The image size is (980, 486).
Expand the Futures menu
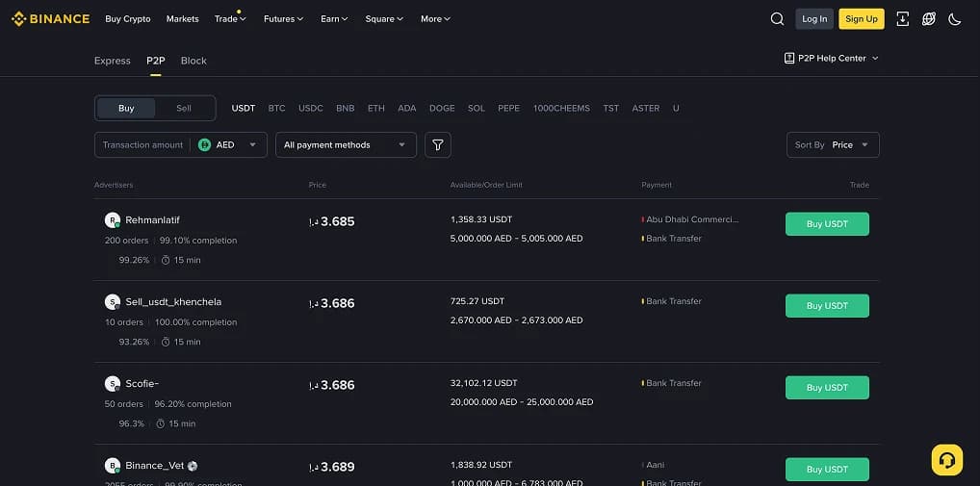click(x=284, y=18)
